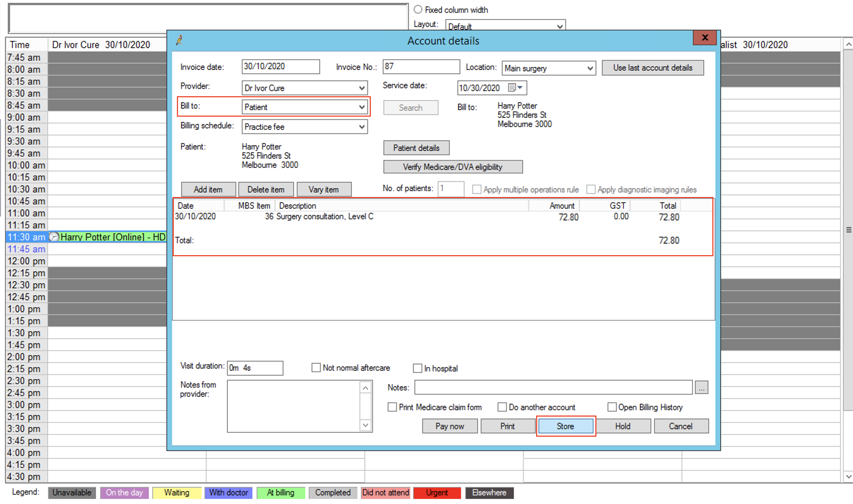Click Use last account details

pyautogui.click(x=652, y=67)
